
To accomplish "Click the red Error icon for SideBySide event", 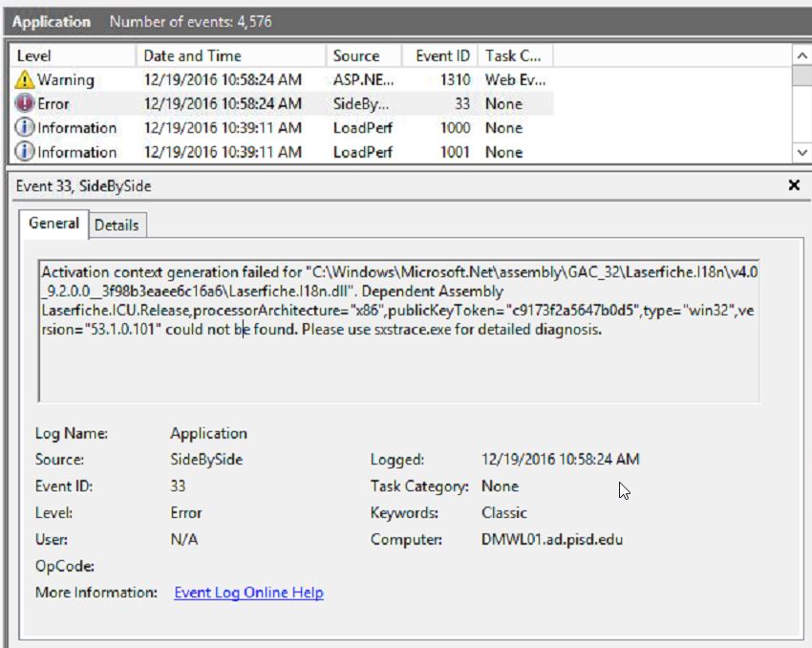I will (25, 104).
